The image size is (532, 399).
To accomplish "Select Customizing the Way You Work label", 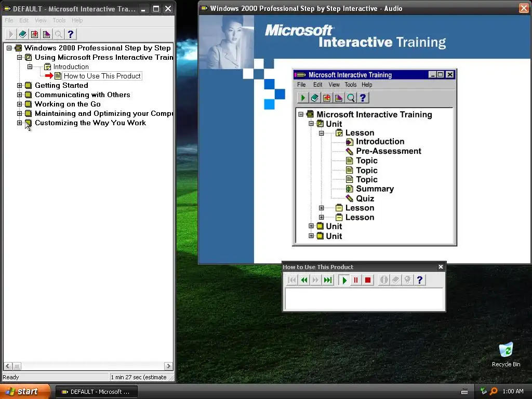I will tap(90, 123).
